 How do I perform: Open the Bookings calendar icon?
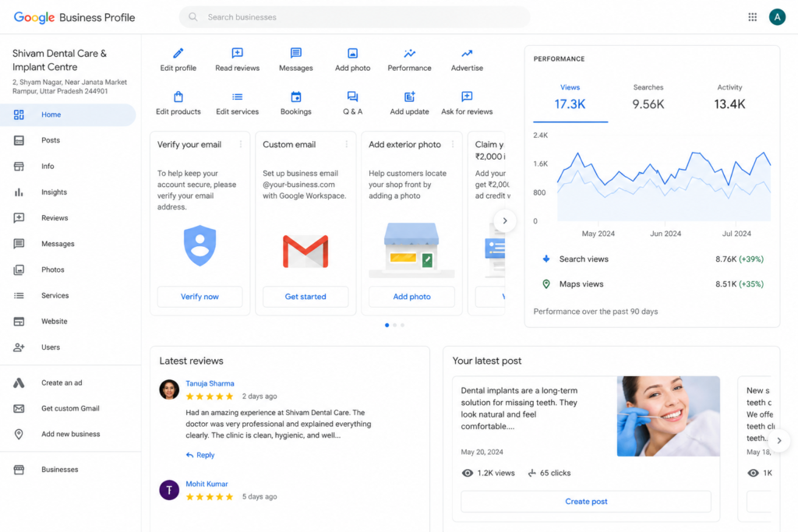point(295,97)
